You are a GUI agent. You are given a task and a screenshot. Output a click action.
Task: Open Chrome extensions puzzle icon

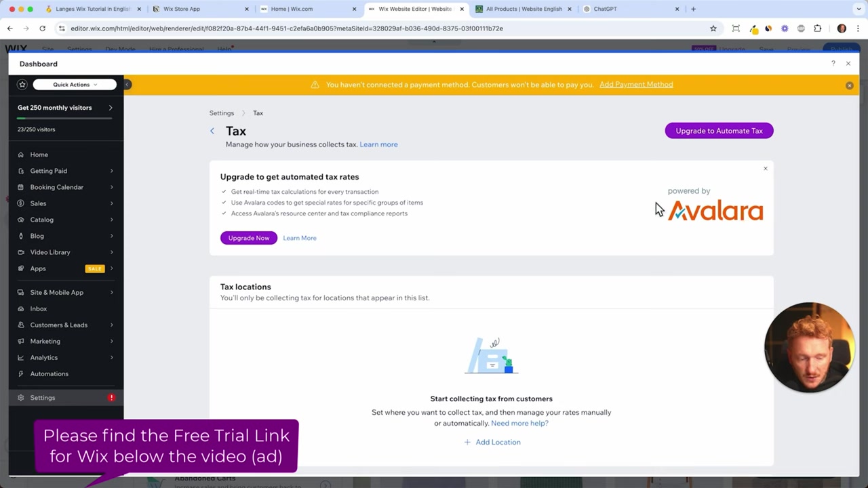[817, 28]
